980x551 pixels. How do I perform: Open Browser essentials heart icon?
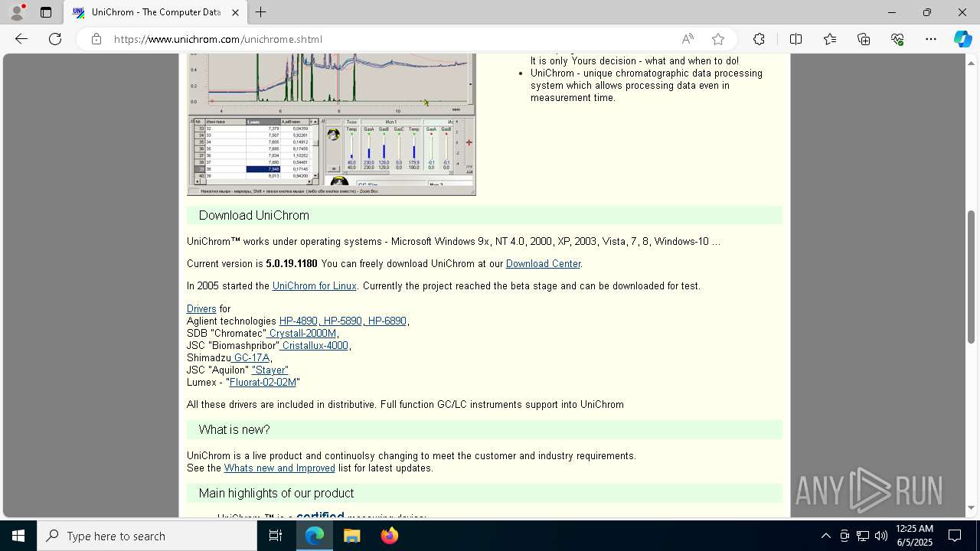(897, 39)
